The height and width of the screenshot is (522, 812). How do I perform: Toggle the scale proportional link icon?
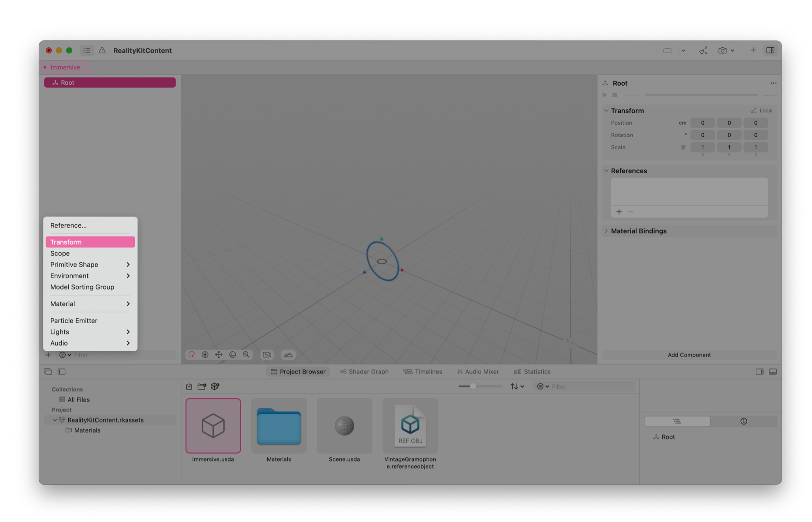pyautogui.click(x=683, y=147)
